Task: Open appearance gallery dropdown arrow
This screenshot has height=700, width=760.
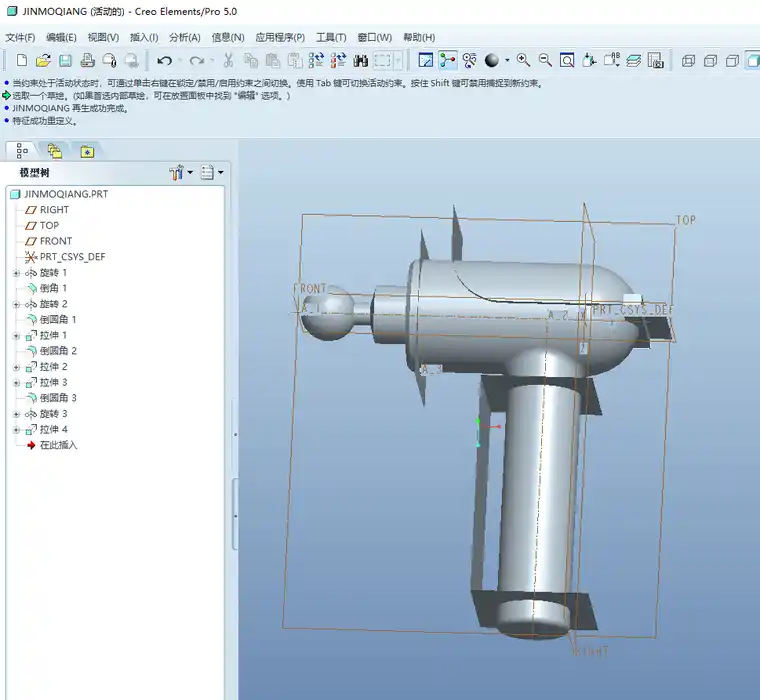Action: [507, 61]
